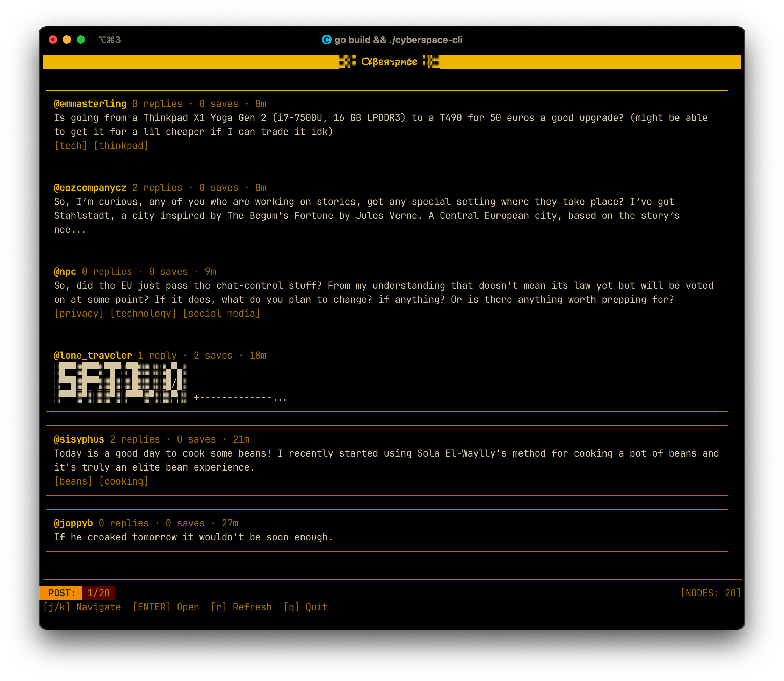Click the green zoom window button
Viewport: 784px width, 681px height.
pos(80,40)
